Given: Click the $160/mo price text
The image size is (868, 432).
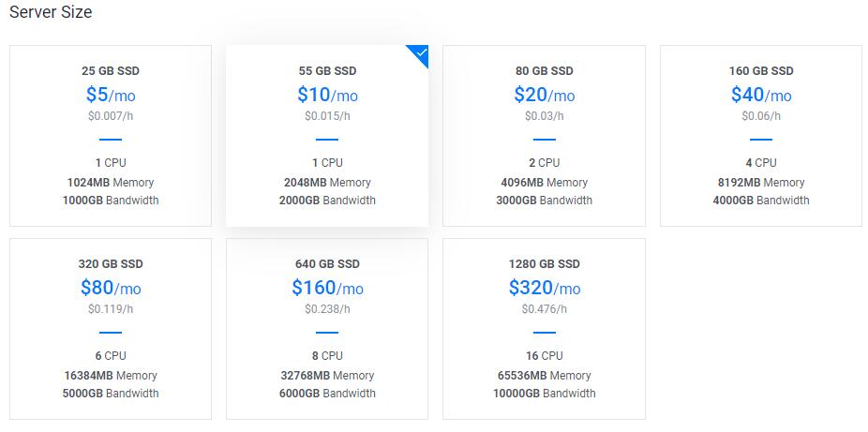Looking at the screenshot, I should (x=327, y=288).
